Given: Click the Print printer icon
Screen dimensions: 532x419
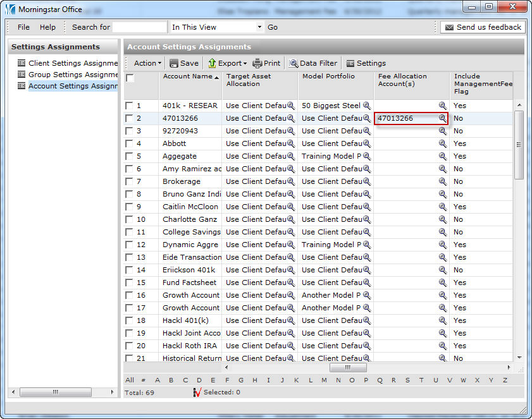Looking at the screenshot, I should [x=257, y=63].
